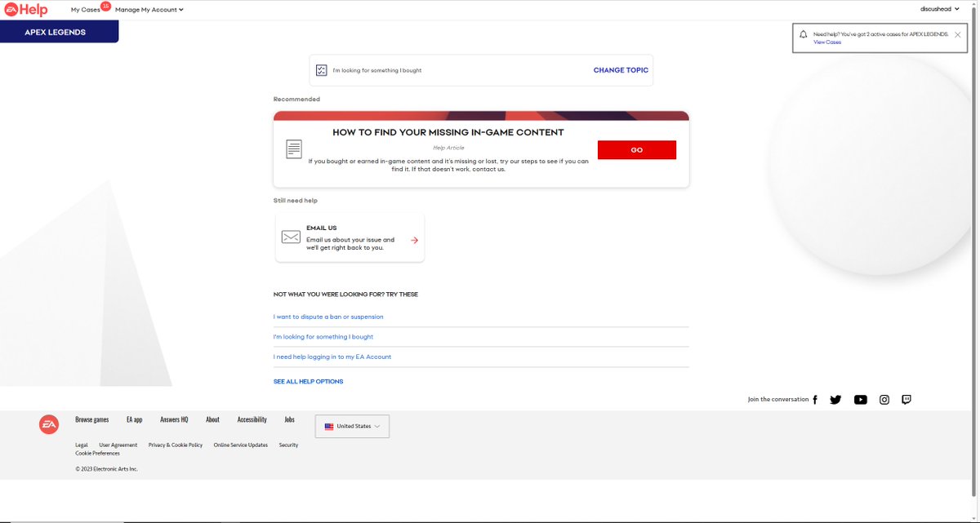
Task: Open User Agreement footer link
Action: point(118,445)
